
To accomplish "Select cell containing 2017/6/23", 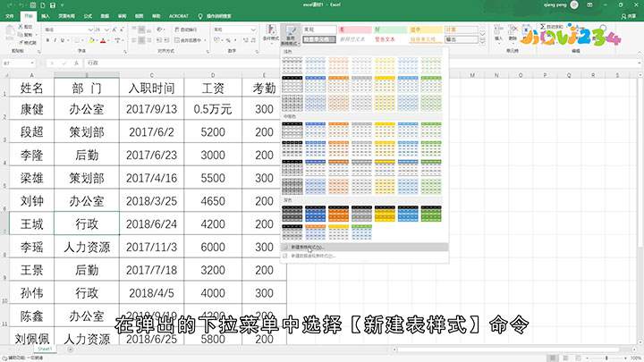I will [151, 155].
